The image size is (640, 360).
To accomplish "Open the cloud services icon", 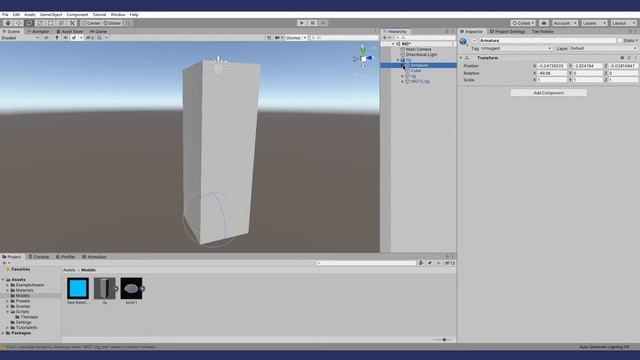I will click(544, 23).
